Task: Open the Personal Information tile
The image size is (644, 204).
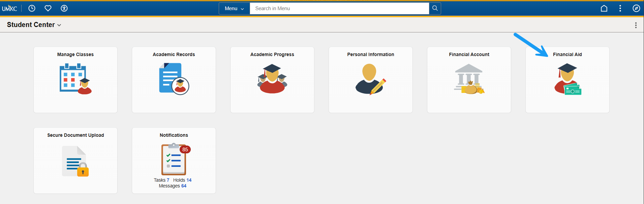Action: (x=371, y=80)
